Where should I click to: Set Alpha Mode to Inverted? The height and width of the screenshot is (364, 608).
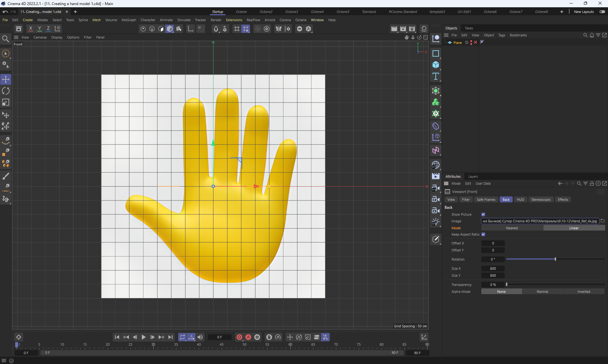click(583, 292)
